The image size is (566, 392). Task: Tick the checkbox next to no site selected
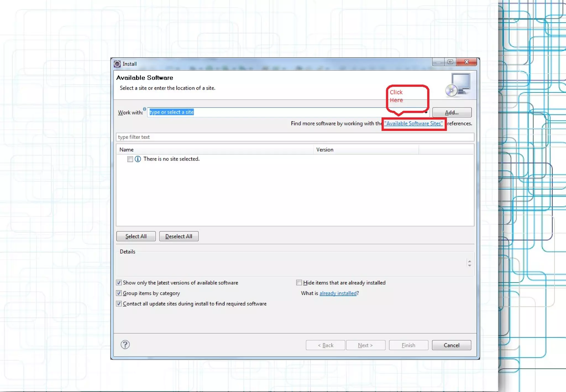point(130,159)
